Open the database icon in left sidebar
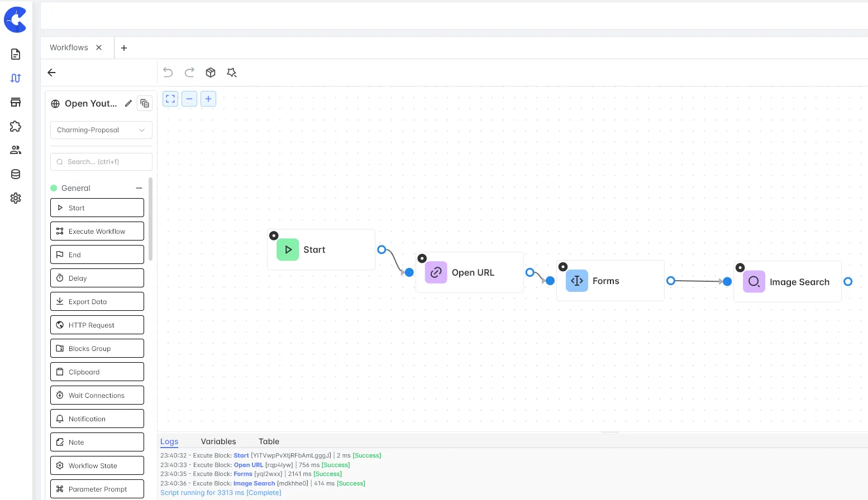 (16, 174)
